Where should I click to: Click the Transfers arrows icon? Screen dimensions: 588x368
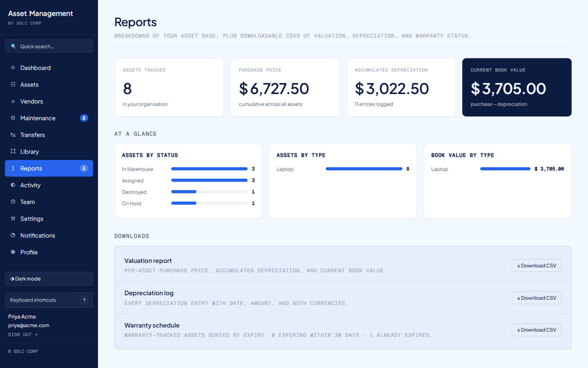pyautogui.click(x=13, y=135)
